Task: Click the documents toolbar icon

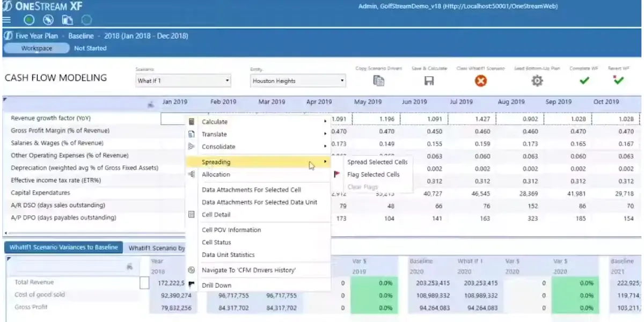Action: pyautogui.click(x=67, y=20)
